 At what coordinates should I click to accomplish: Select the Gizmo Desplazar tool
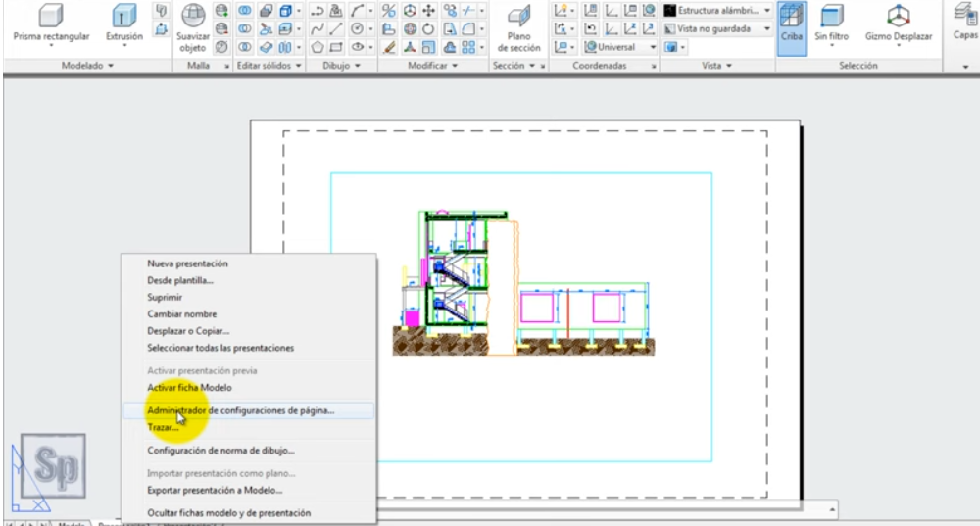pyautogui.click(x=898, y=24)
